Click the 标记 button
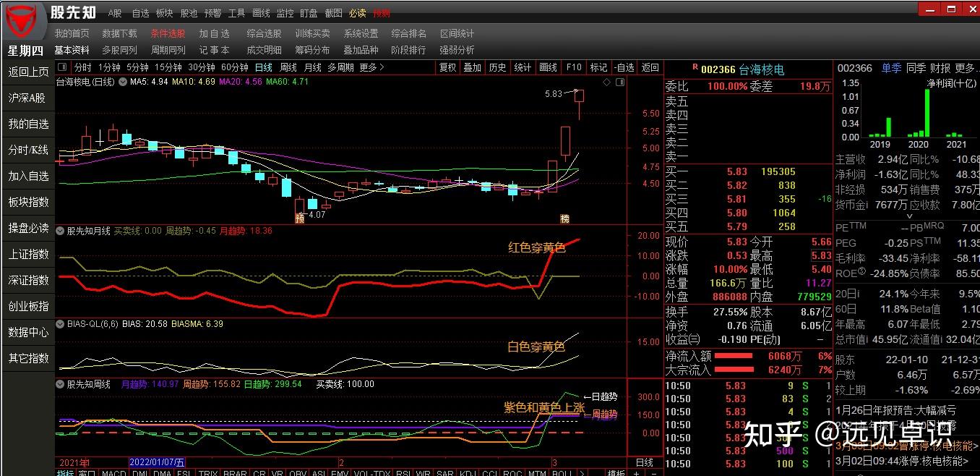This screenshot has width=980, height=476. 599,67
